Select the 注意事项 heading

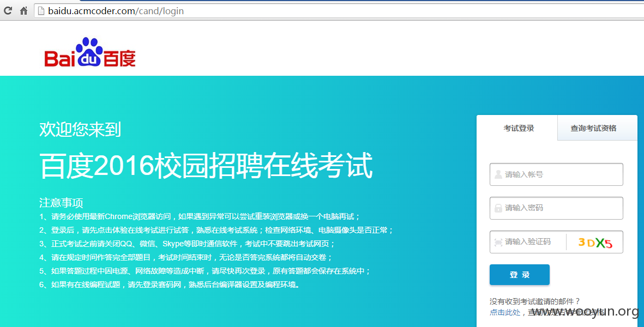(x=61, y=202)
